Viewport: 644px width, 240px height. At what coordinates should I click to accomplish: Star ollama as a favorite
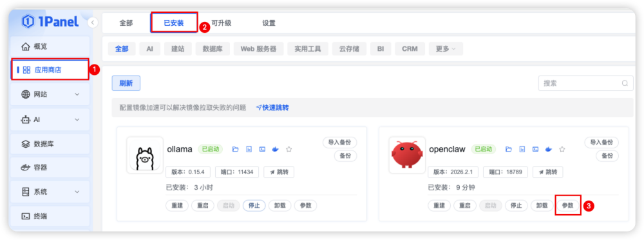(289, 150)
